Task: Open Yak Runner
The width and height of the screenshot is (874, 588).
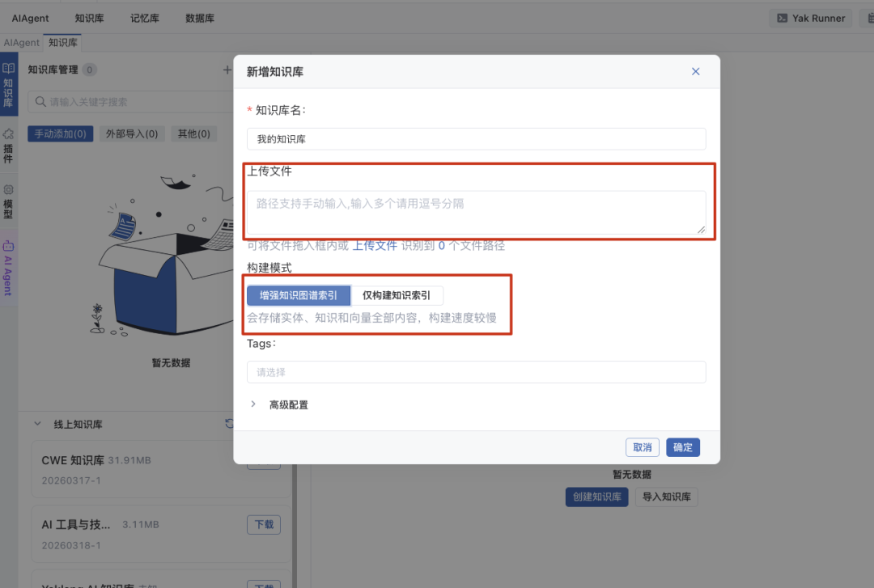Action: (810, 19)
